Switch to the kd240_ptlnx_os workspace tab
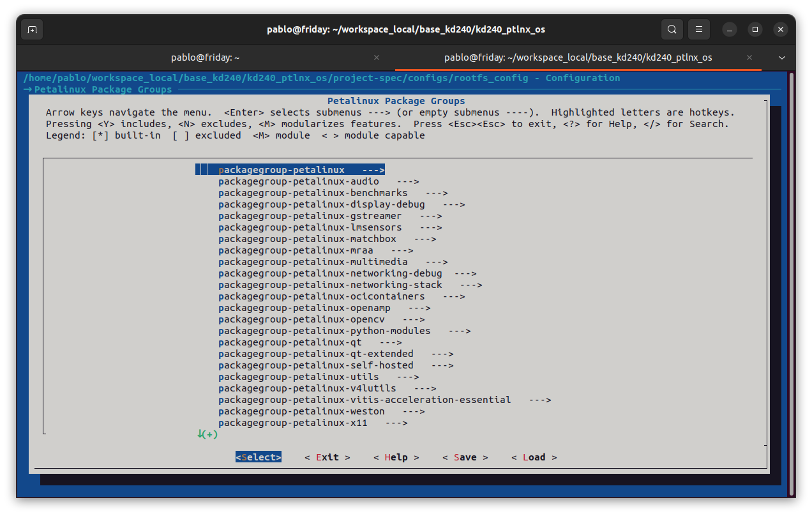Image resolution: width=812 pixels, height=516 pixels. [578, 57]
